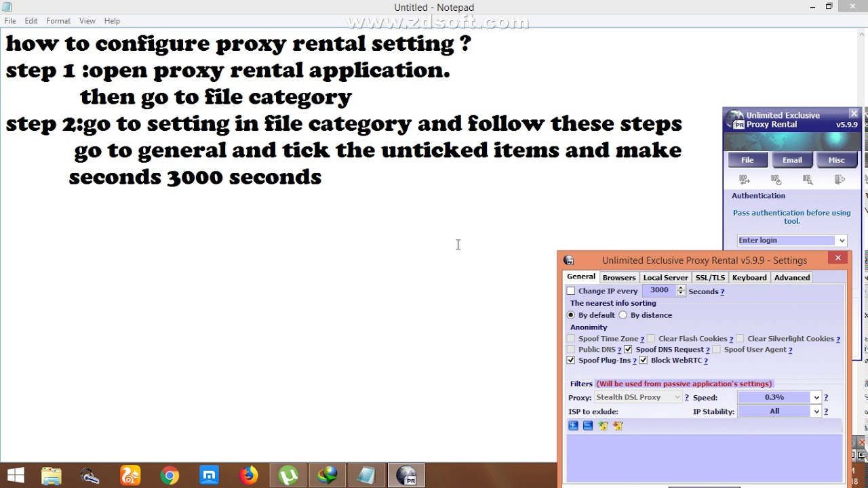The height and width of the screenshot is (488, 868).
Task: Launch Firefox from taskbar
Action: 248,476
